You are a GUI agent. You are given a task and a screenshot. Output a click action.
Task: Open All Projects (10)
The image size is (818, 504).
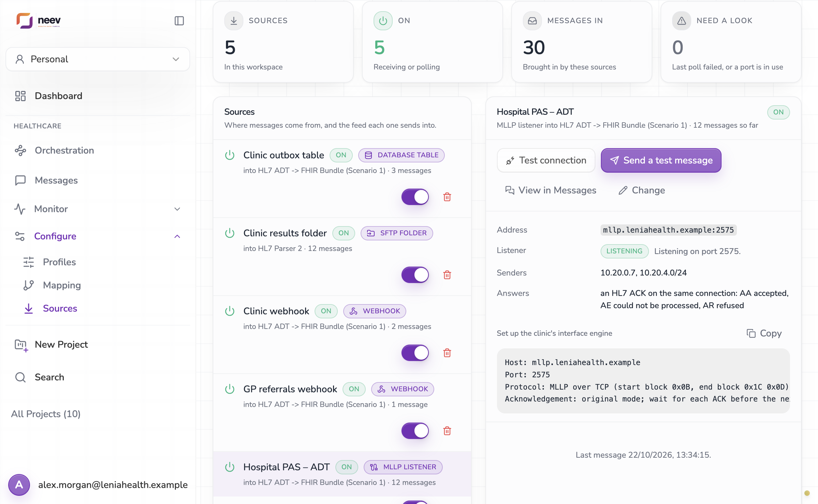click(46, 414)
